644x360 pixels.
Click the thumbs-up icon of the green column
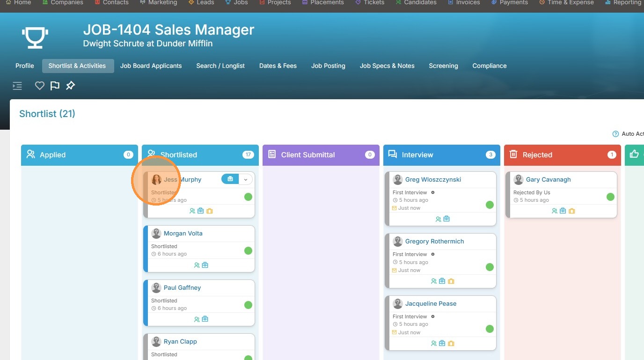coord(634,154)
